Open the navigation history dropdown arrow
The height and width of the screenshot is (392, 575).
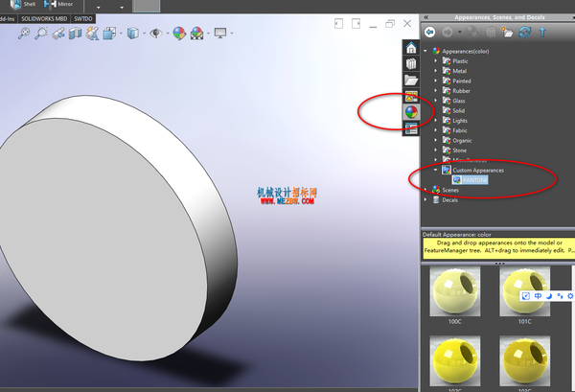[x=459, y=33]
